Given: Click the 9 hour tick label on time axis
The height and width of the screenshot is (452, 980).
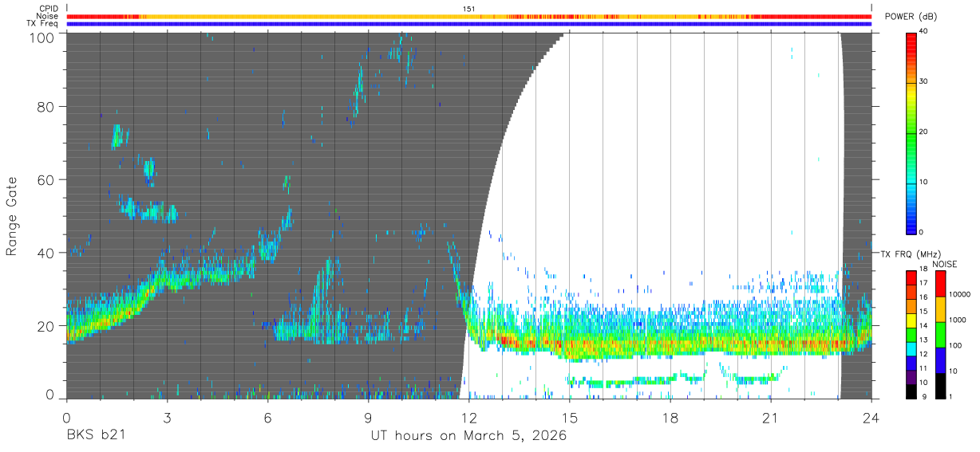Looking at the screenshot, I should (x=368, y=416).
